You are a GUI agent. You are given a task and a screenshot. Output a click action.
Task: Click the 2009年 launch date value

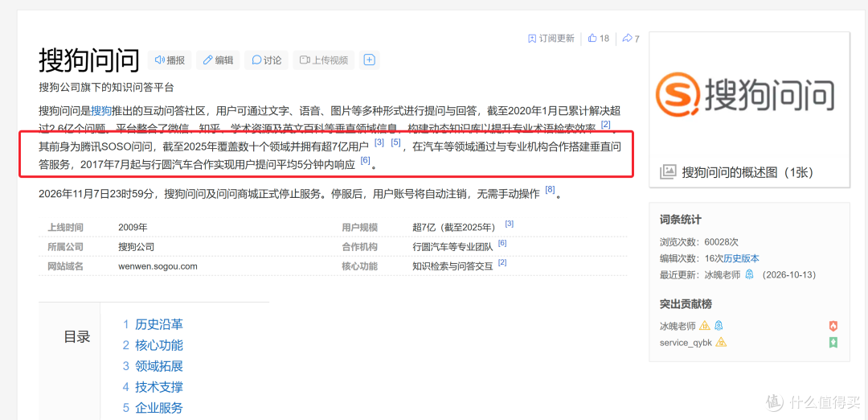click(x=133, y=227)
